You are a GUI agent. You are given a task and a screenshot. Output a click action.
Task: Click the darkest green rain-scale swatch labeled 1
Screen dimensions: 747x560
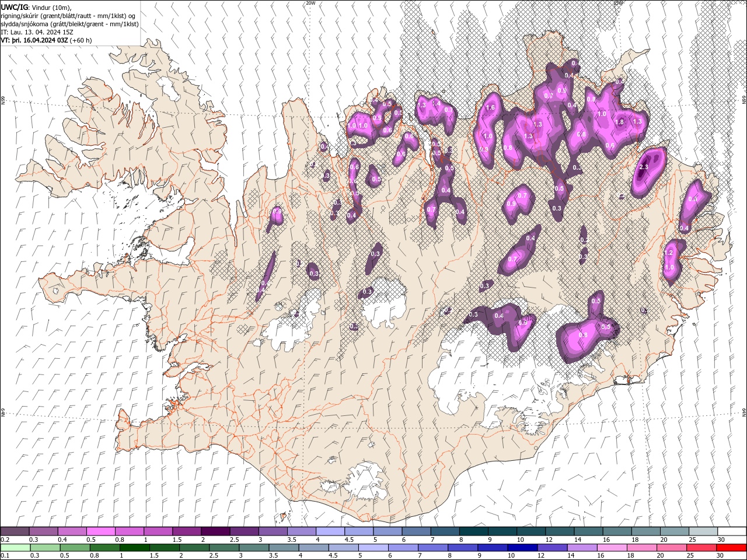tap(134, 548)
